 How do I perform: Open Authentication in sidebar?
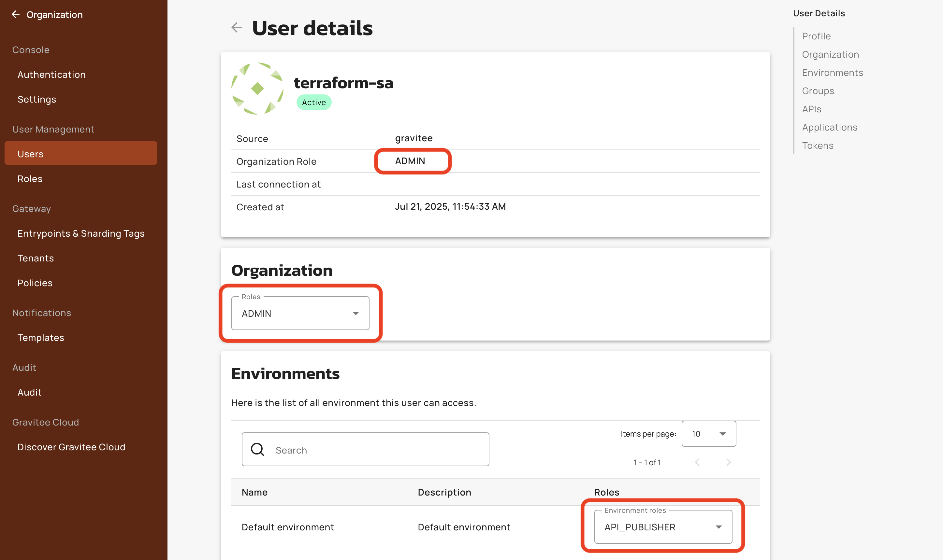(51, 75)
